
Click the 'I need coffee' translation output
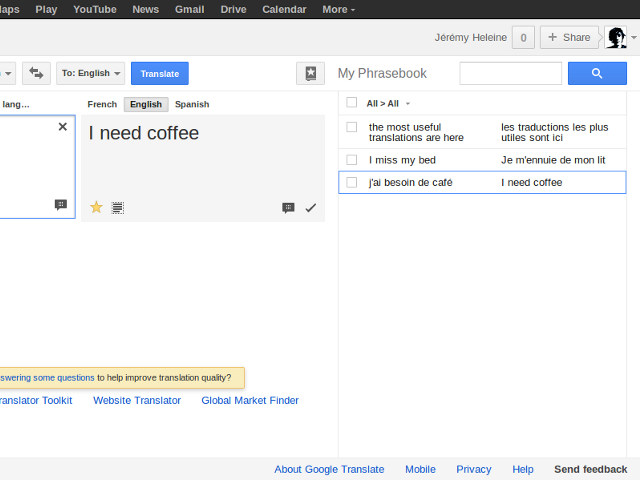tap(144, 133)
